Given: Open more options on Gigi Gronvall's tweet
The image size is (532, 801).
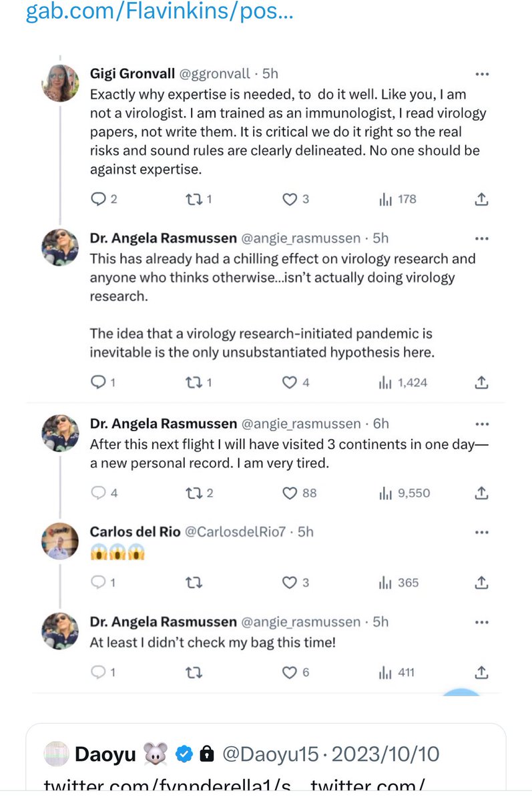Looking at the screenshot, I should [481, 74].
